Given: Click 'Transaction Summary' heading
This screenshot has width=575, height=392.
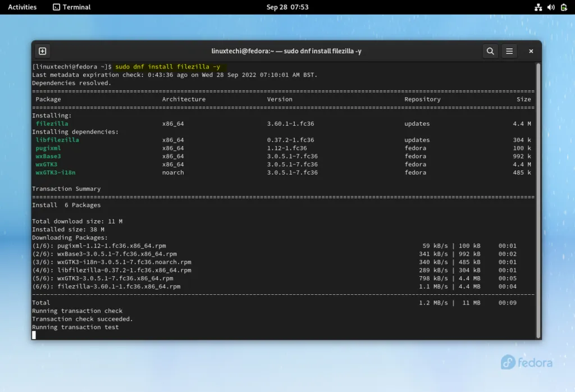Looking at the screenshot, I should (66, 189).
